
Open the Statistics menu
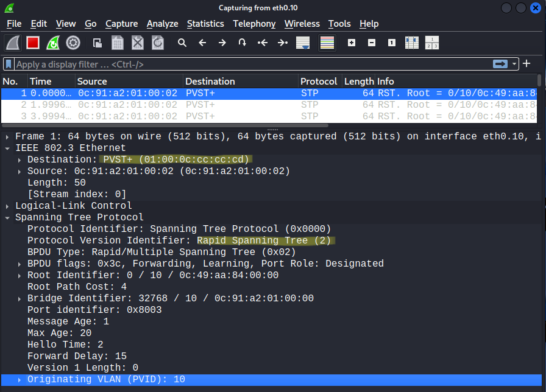205,24
